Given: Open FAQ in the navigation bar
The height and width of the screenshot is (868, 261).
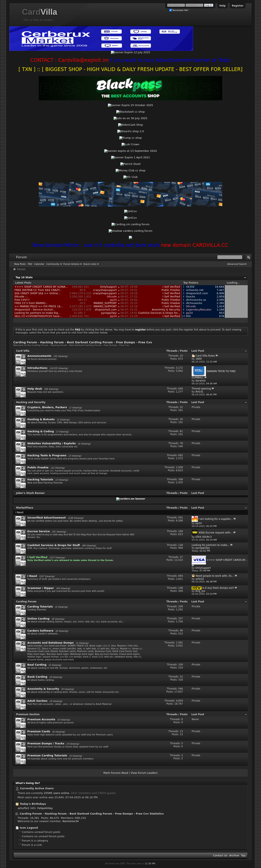Looking at the screenshot, I should tap(30, 264).
